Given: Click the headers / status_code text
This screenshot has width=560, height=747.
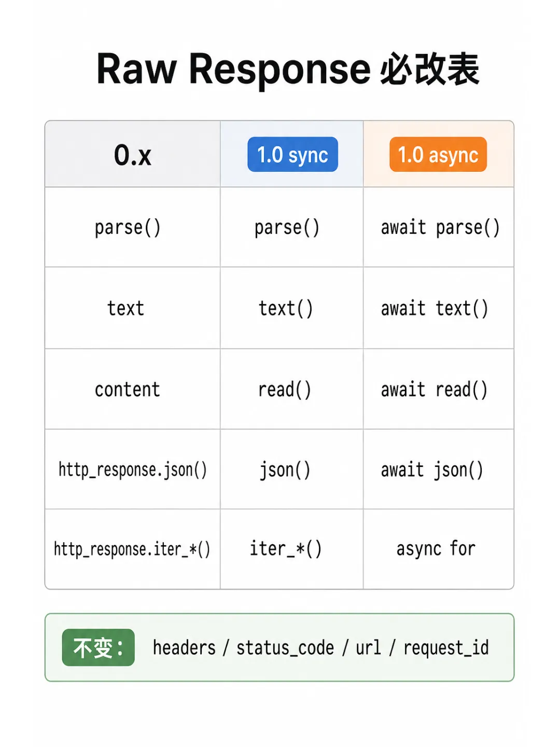Looking at the screenshot, I should [x=244, y=647].
